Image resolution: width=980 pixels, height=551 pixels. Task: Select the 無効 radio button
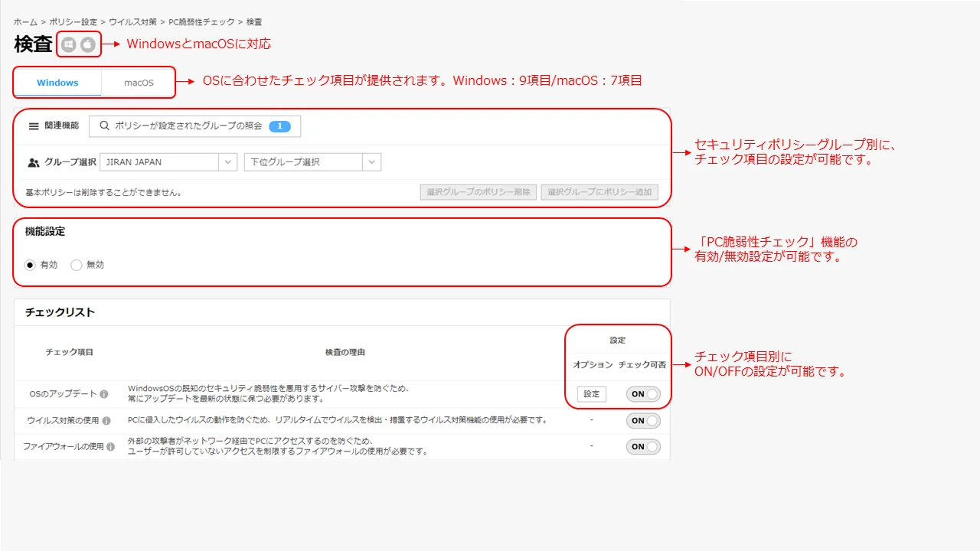tap(76, 265)
